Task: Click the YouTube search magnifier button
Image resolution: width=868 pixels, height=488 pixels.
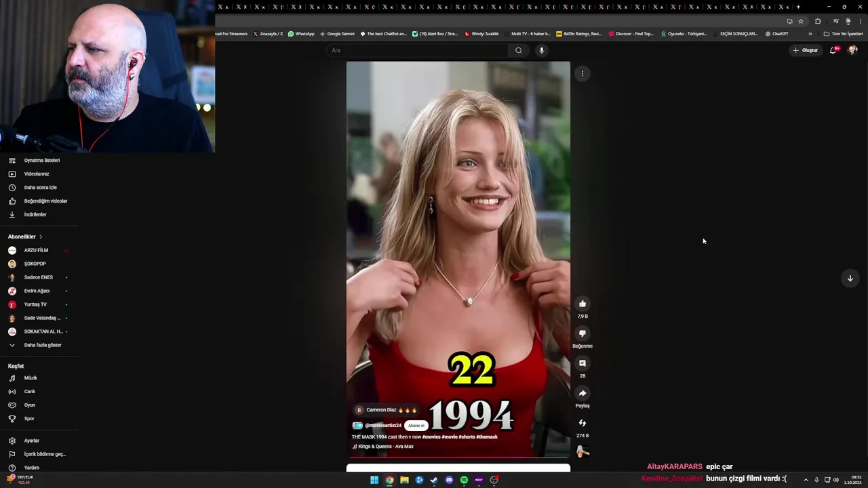Action: pyautogui.click(x=519, y=50)
